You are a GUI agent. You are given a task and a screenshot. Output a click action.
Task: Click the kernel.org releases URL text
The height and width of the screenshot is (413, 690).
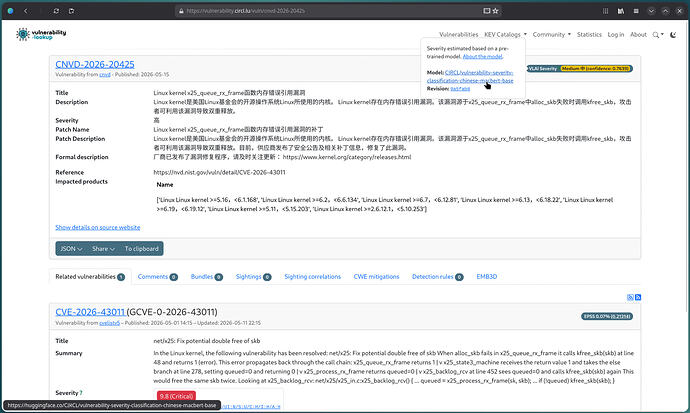coord(347,157)
